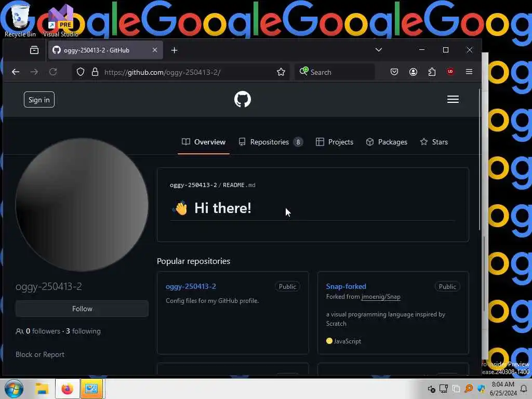The height and width of the screenshot is (399, 532).
Task: View the 3 following link
Action: [x=83, y=331]
